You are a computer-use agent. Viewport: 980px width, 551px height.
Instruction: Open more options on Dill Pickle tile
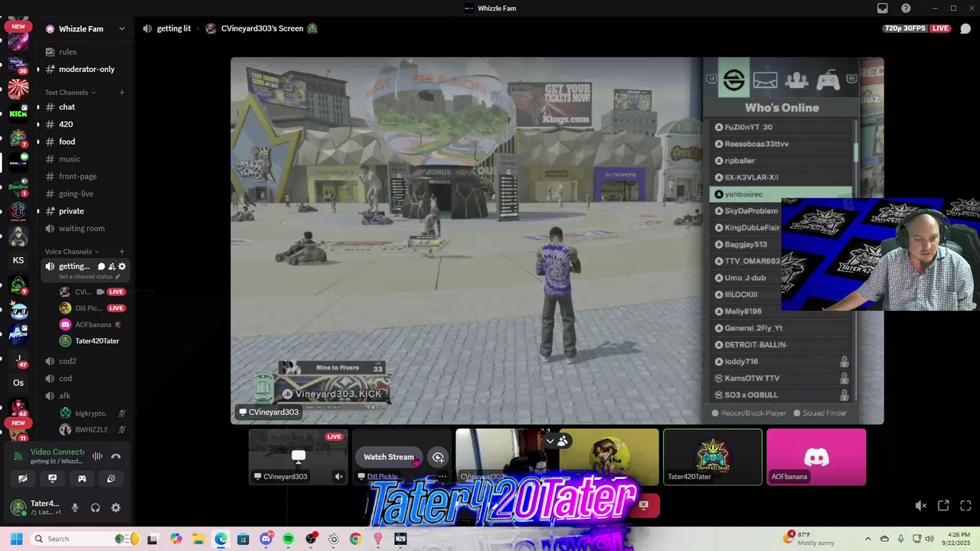point(442,476)
